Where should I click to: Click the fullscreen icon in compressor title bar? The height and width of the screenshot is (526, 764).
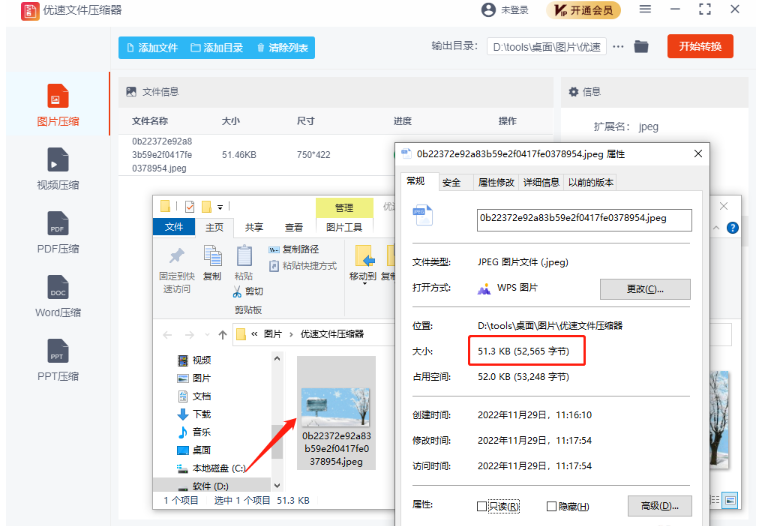pyautogui.click(x=705, y=9)
